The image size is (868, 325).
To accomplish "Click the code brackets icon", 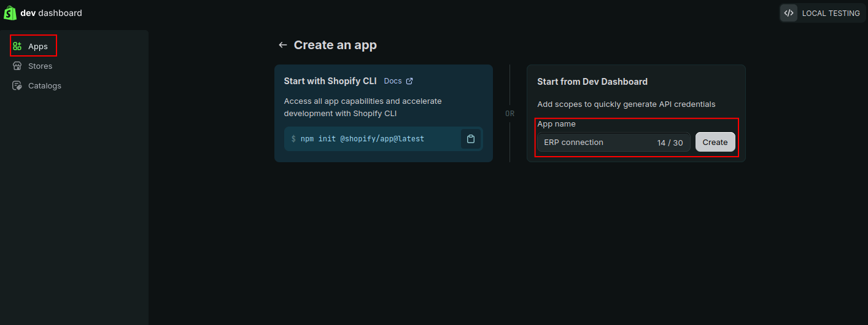I will (x=789, y=13).
